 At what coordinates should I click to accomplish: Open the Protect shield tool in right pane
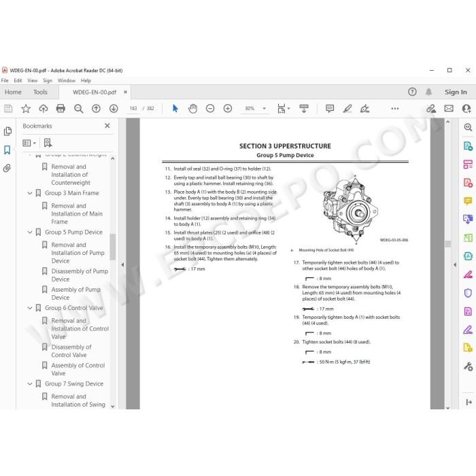click(468, 293)
